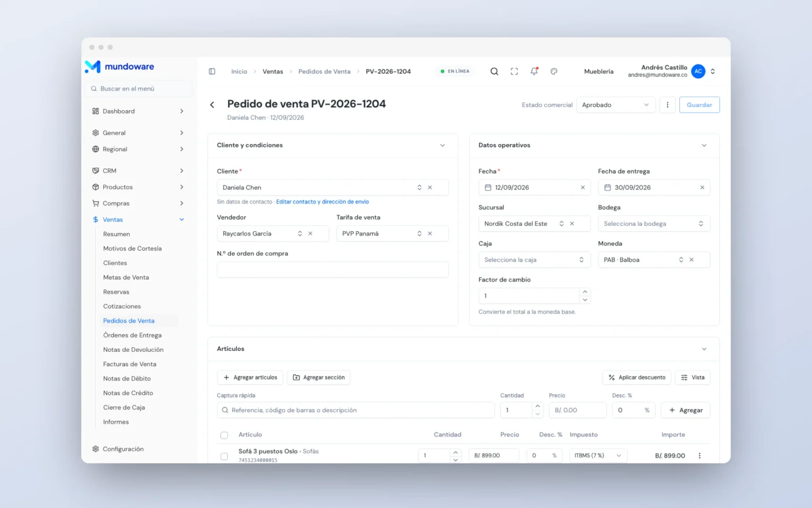The height and width of the screenshot is (508, 812).
Task: Open the notifications bell
Action: point(534,71)
